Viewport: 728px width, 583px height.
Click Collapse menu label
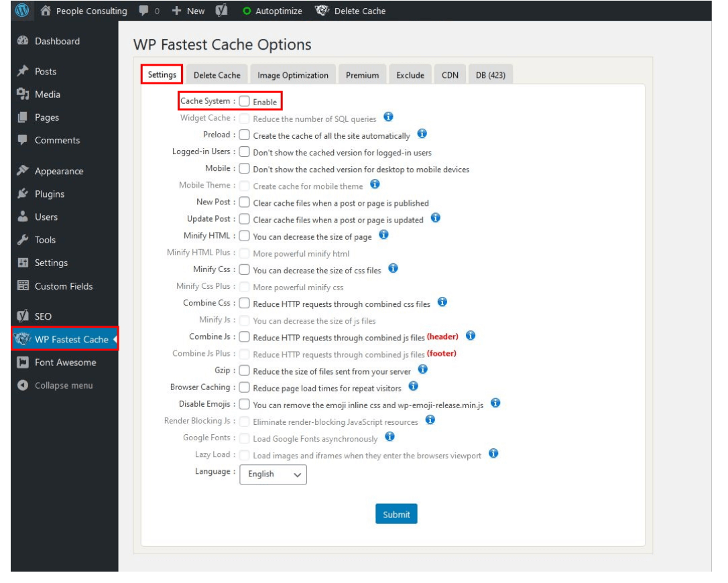click(64, 385)
